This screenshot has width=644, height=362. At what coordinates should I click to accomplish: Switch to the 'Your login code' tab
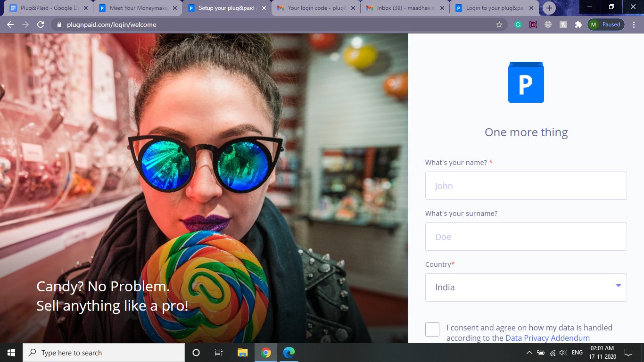point(316,8)
